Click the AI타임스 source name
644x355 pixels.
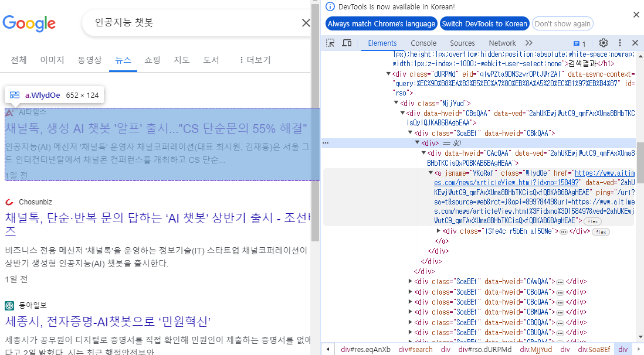32,112
